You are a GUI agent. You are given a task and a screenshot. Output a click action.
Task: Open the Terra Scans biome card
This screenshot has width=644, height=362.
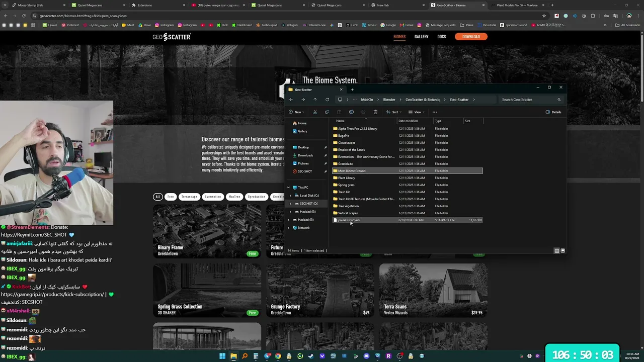click(433, 291)
